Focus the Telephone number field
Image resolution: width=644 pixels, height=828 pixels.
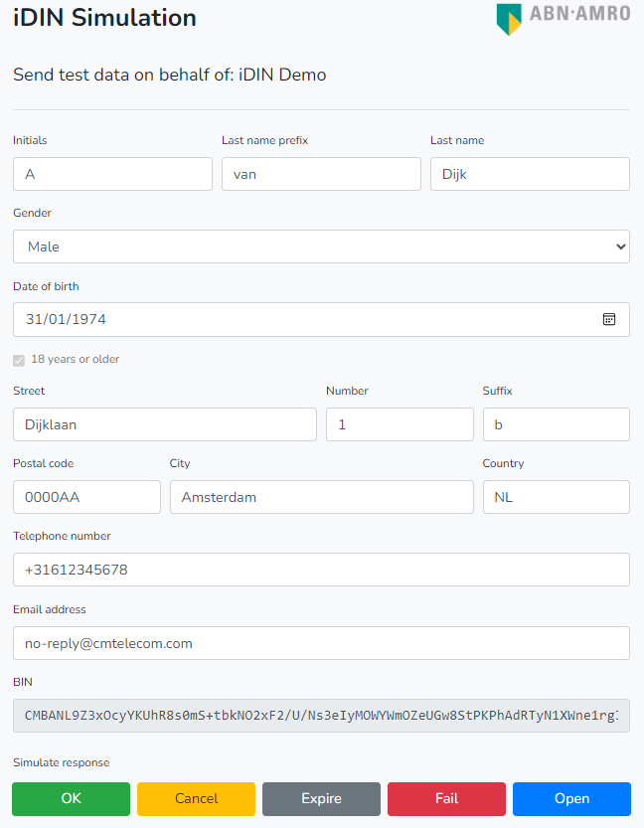pos(321,570)
